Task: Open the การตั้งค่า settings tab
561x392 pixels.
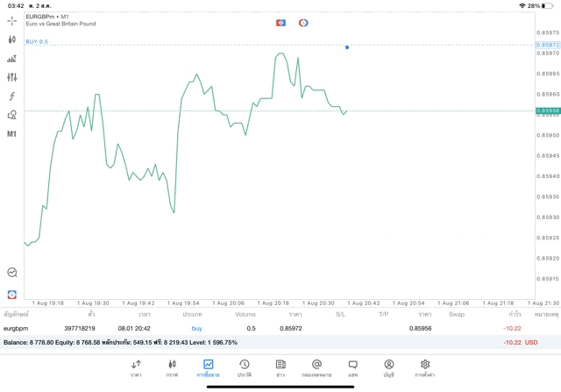Action: [x=424, y=367]
